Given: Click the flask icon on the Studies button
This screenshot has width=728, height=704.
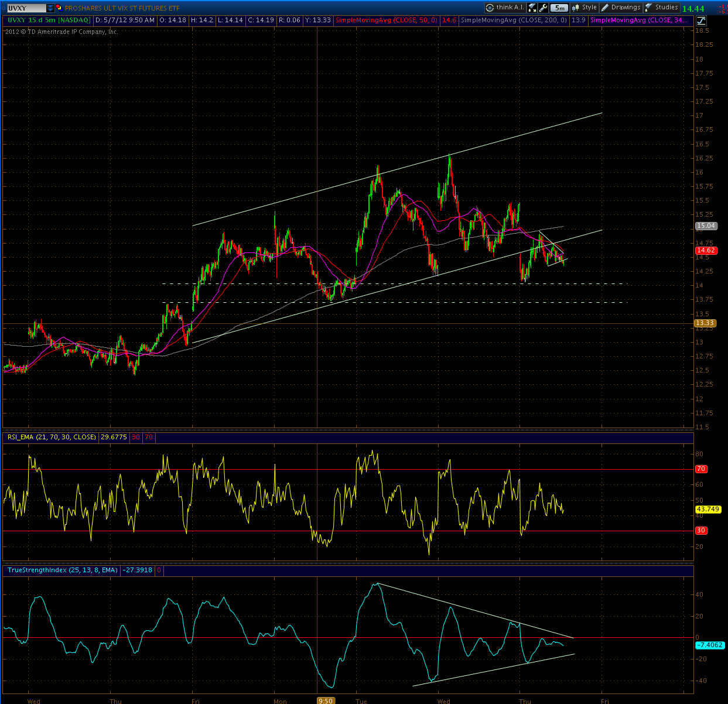Looking at the screenshot, I should (648, 8).
